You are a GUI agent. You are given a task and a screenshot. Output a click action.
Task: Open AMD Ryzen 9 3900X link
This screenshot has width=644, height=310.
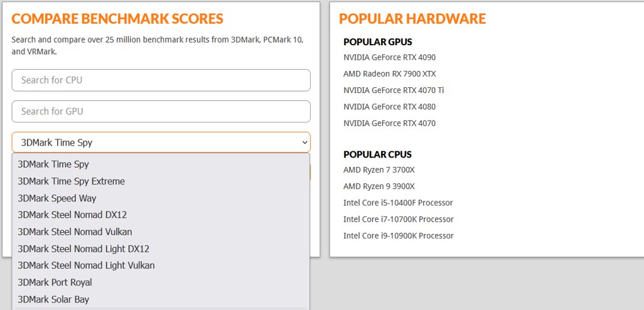[x=379, y=186]
